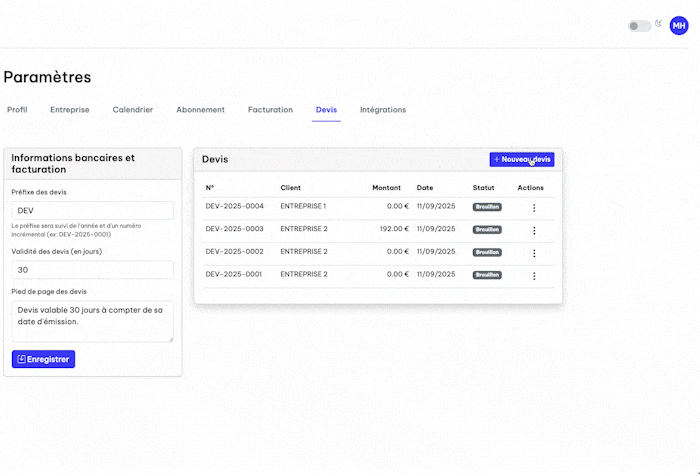Click the Nouveau devis button

[521, 159]
